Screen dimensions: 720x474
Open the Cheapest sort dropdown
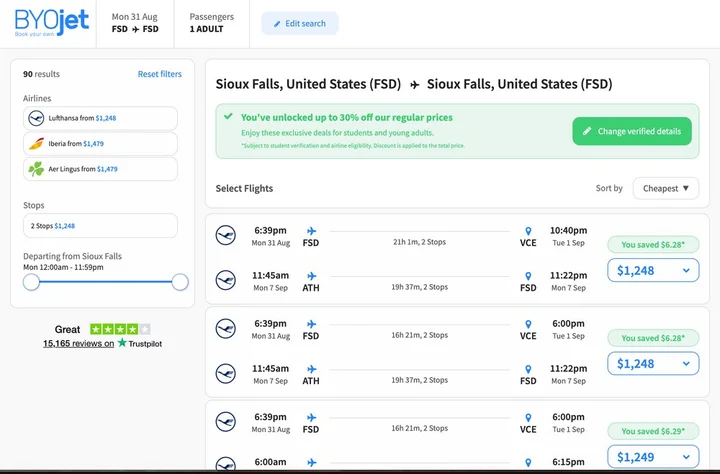pyautogui.click(x=666, y=188)
